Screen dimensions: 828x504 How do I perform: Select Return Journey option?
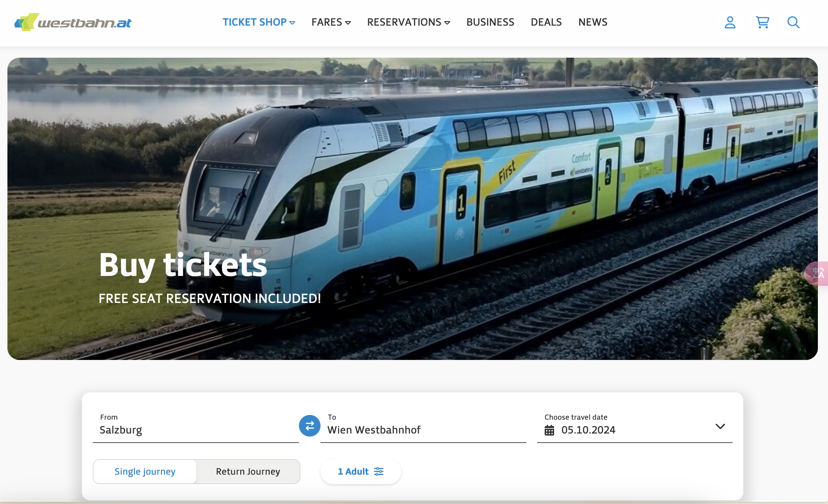pos(248,471)
